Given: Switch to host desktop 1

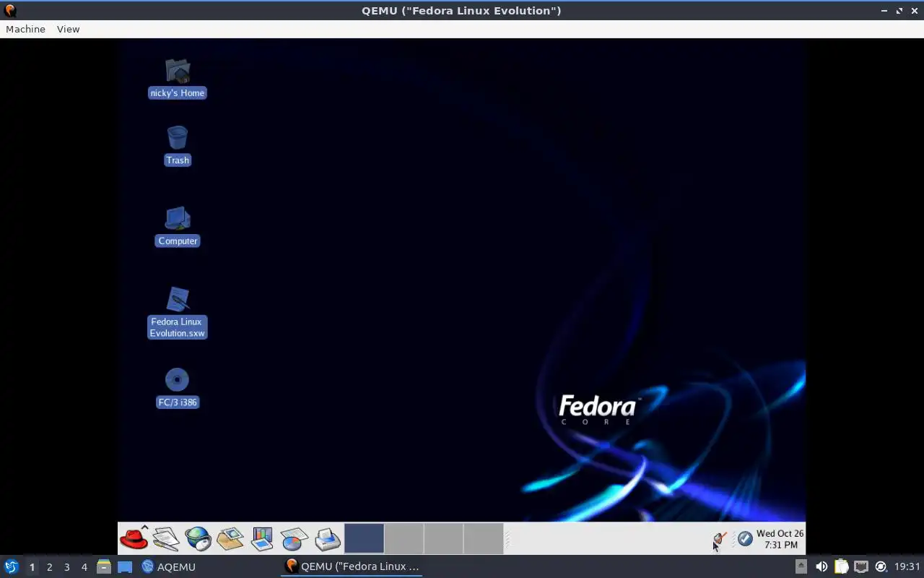Looking at the screenshot, I should [32, 567].
